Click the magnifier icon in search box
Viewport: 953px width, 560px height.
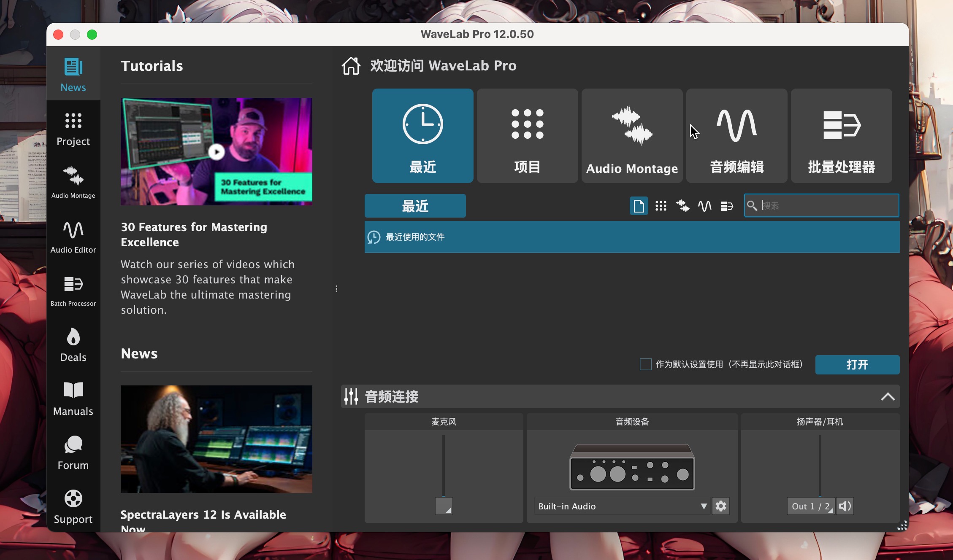[752, 205]
